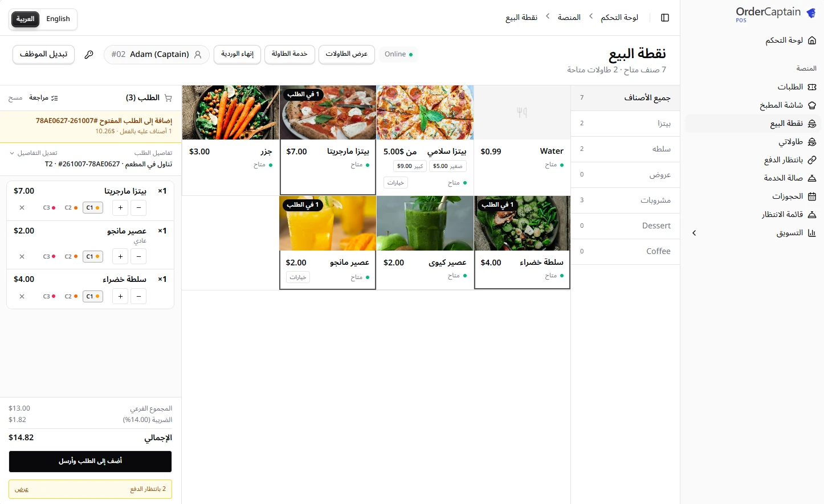Select Dessert category filter

pos(626,226)
